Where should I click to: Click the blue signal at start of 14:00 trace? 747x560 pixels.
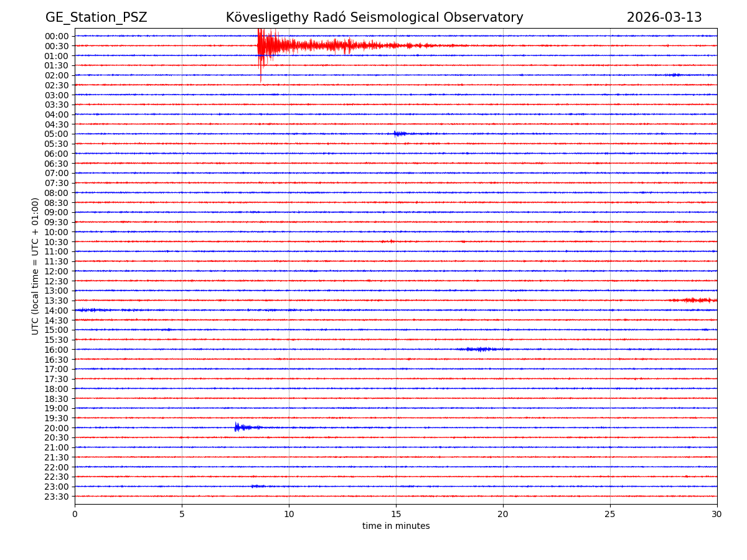[x=87, y=310]
